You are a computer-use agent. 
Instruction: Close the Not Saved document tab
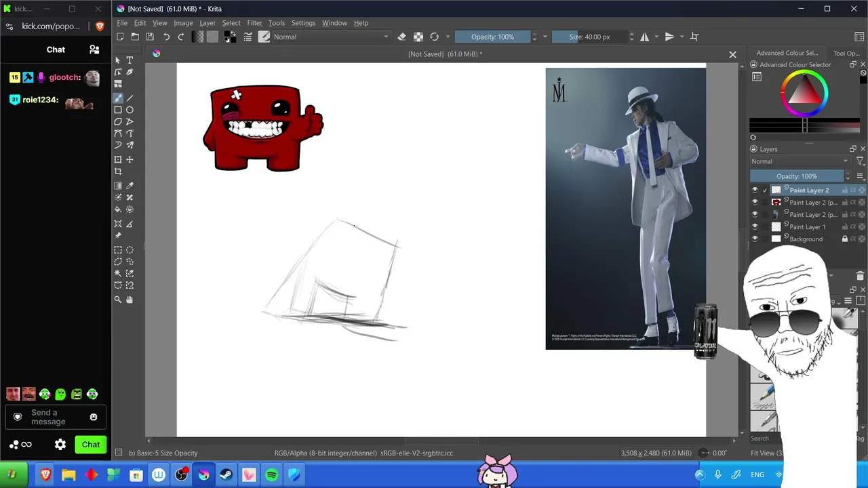(x=732, y=54)
